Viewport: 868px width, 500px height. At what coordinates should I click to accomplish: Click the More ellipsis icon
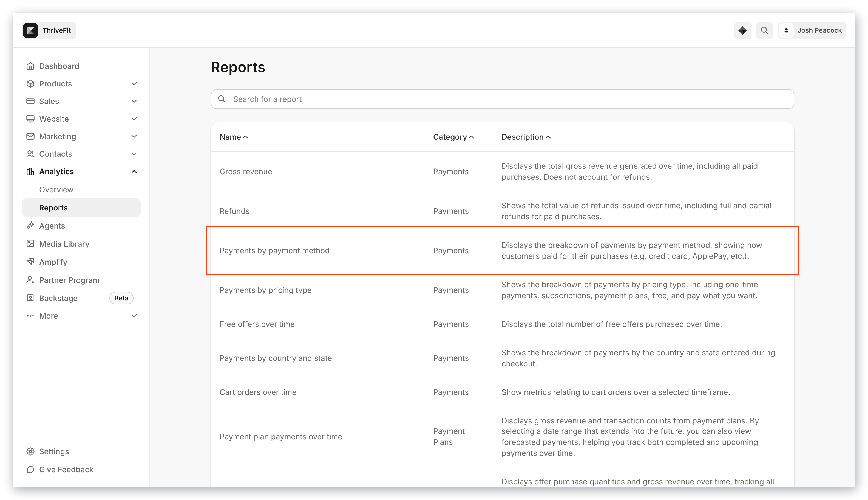point(30,316)
